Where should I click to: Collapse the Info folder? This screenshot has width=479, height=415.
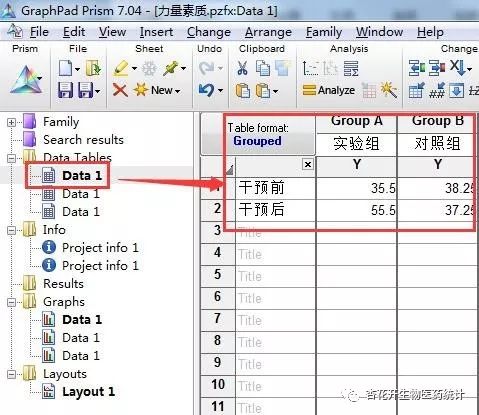click(x=11, y=230)
